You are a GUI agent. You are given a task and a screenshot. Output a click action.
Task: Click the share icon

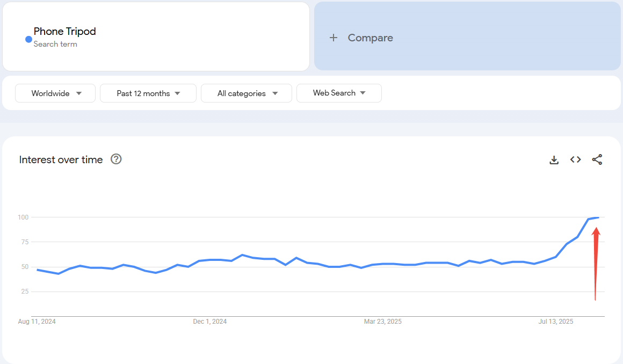click(x=597, y=159)
